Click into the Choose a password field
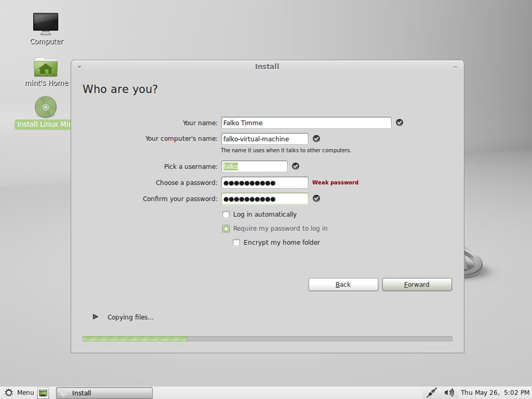 pyautogui.click(x=265, y=182)
